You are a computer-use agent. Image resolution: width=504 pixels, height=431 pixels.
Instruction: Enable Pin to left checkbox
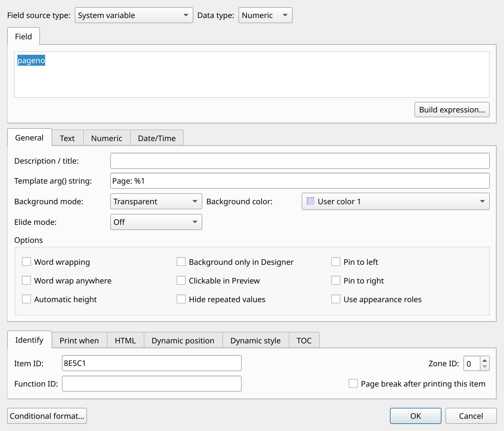pyautogui.click(x=336, y=262)
